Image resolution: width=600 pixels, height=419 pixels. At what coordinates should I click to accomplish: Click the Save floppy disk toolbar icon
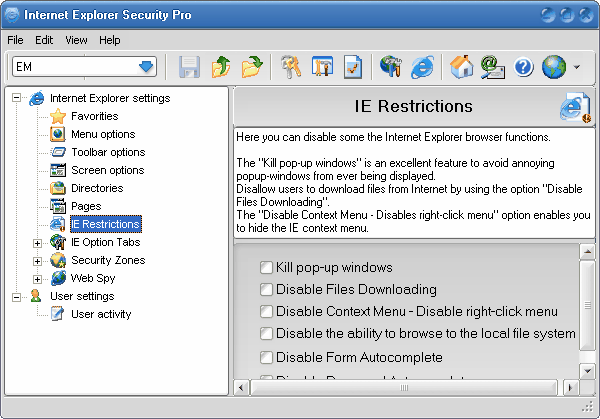click(189, 67)
